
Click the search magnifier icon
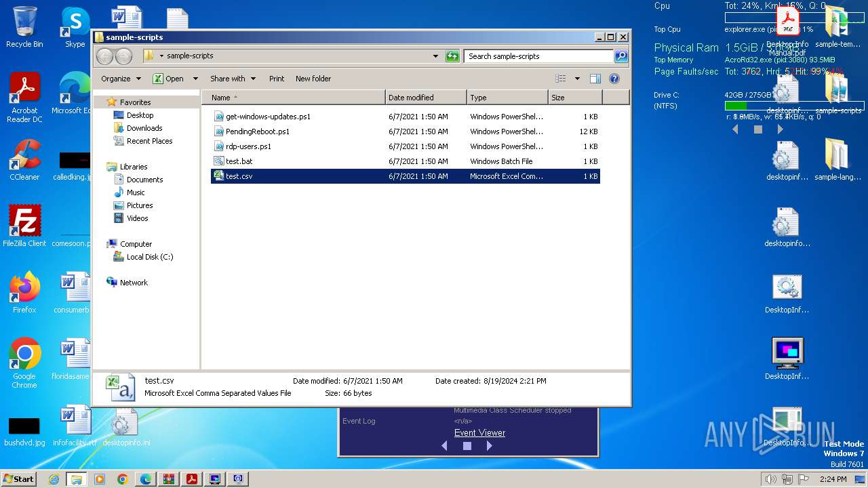(x=620, y=56)
